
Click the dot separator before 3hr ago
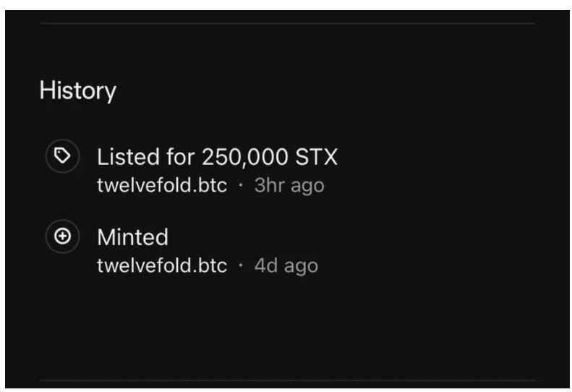click(240, 185)
